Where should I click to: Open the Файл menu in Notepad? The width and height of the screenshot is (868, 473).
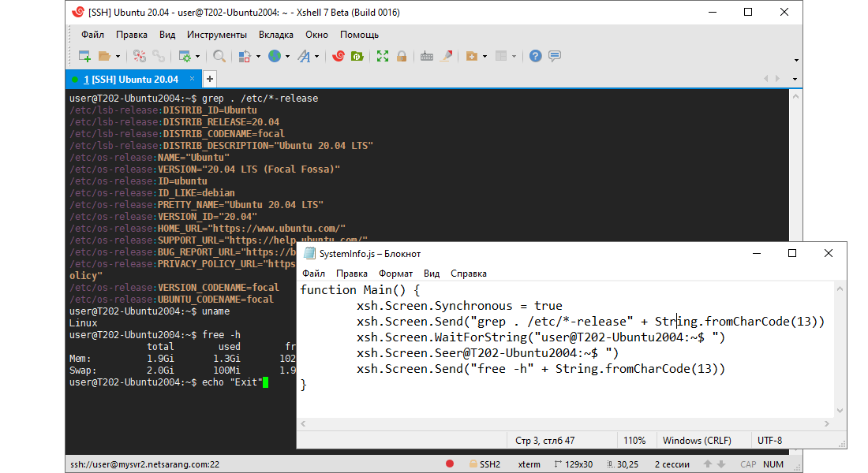pyautogui.click(x=313, y=274)
